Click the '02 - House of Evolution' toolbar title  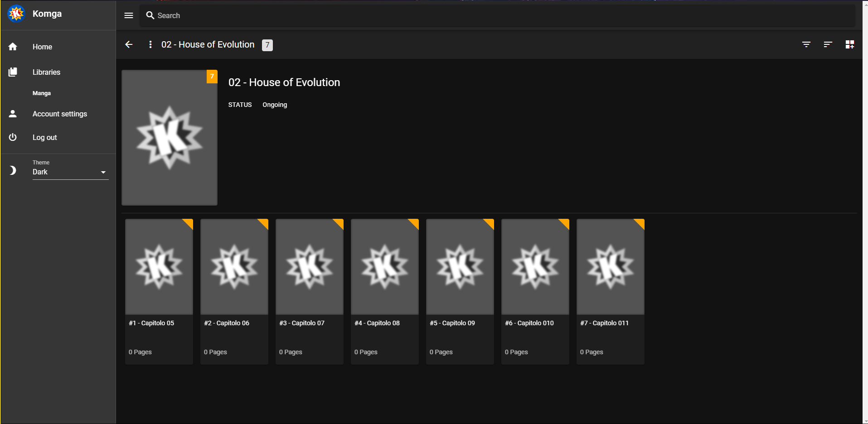[208, 44]
